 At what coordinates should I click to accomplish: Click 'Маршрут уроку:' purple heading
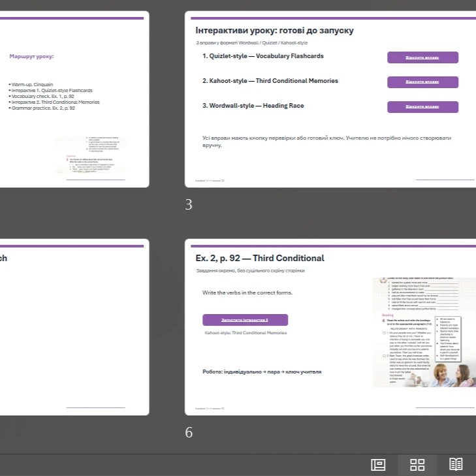click(x=31, y=56)
